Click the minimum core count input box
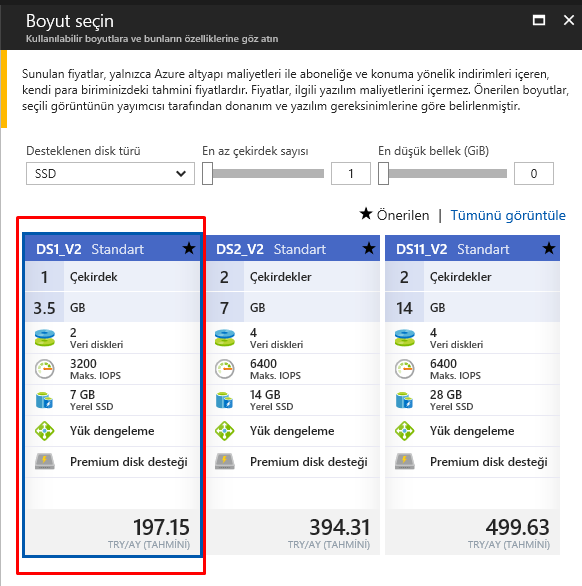This screenshot has width=582, height=586. [351, 173]
